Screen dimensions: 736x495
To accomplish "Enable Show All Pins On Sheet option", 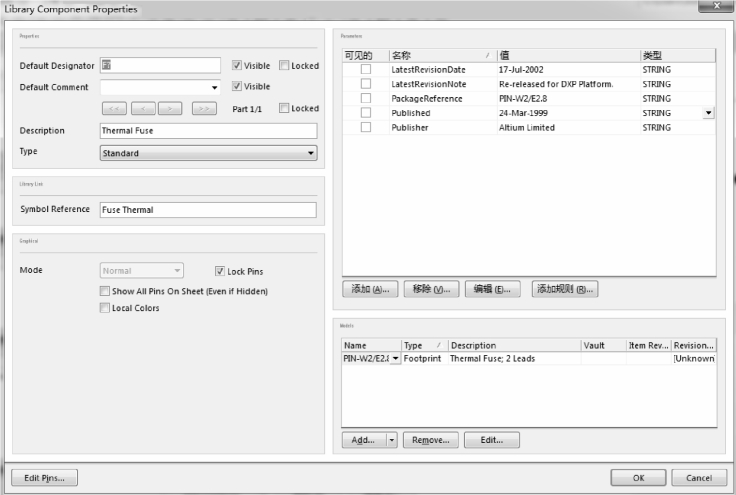I will coord(105,291).
